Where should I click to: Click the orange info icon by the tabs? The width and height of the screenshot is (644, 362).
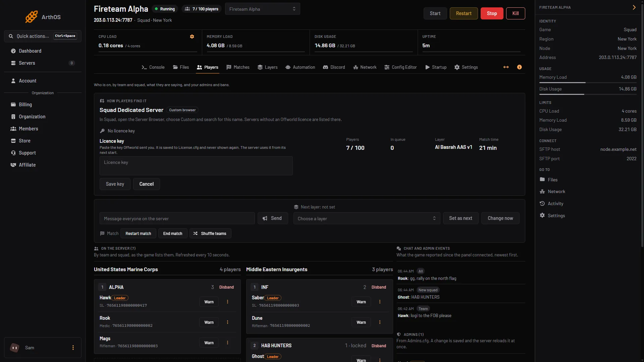[520, 67]
